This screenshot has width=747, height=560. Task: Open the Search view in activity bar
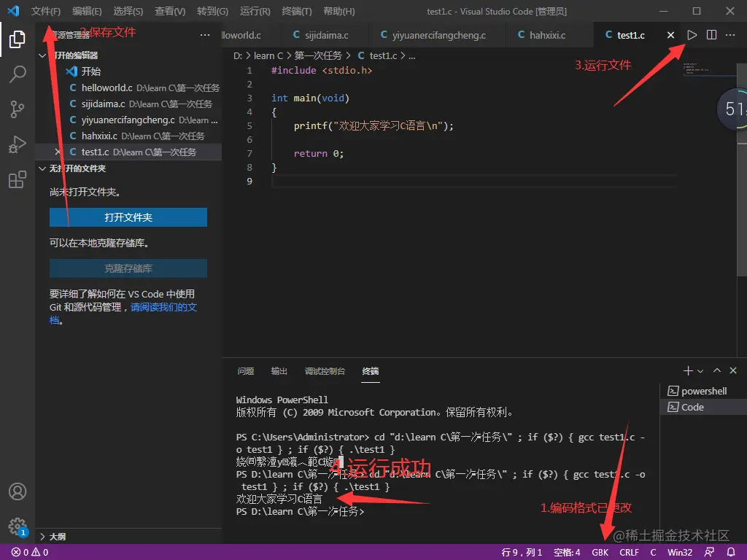coord(18,74)
